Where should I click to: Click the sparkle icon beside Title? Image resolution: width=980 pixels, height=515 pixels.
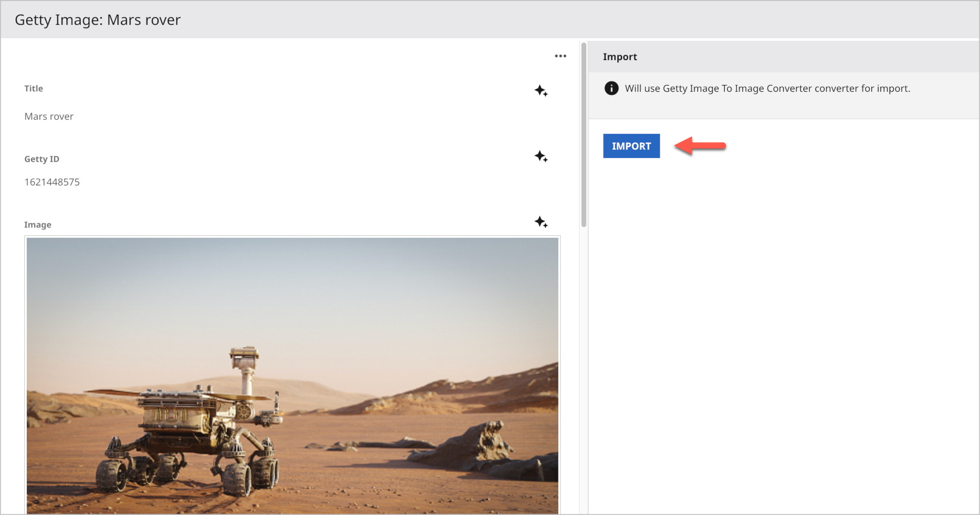(541, 91)
